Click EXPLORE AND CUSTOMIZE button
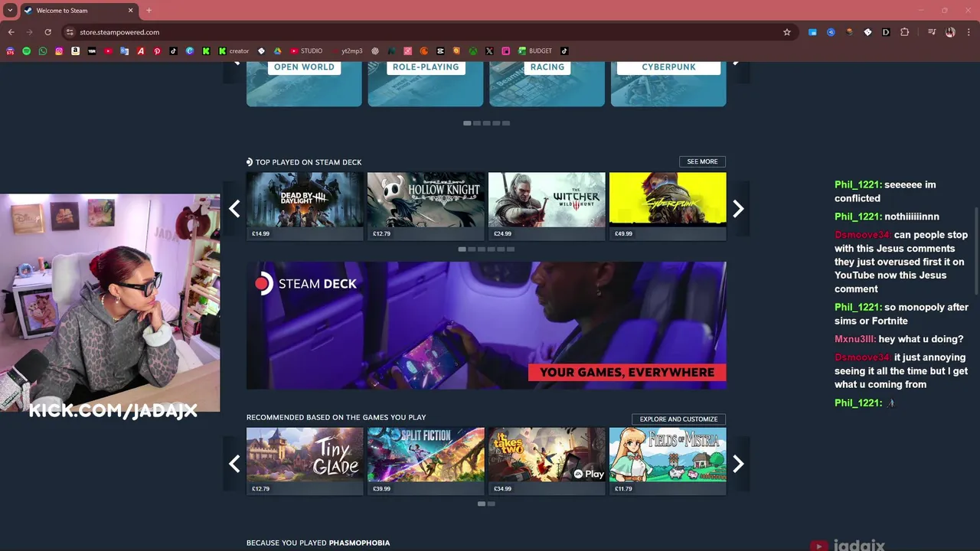 (678, 419)
